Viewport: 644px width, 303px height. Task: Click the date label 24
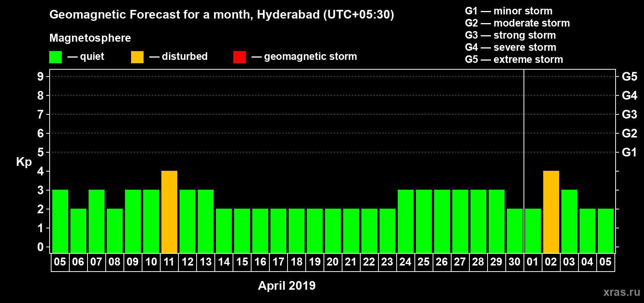[405, 262]
